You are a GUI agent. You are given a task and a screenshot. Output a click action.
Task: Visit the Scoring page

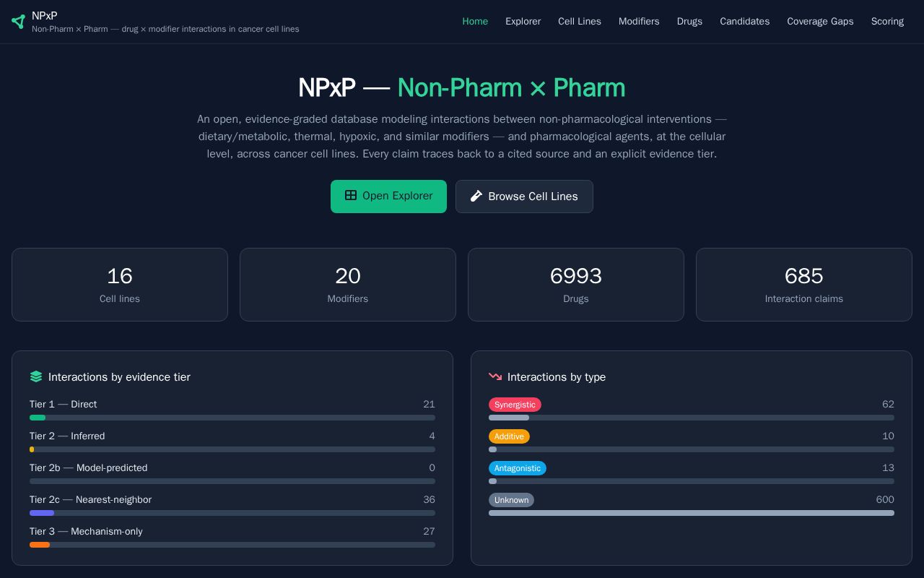[887, 22]
